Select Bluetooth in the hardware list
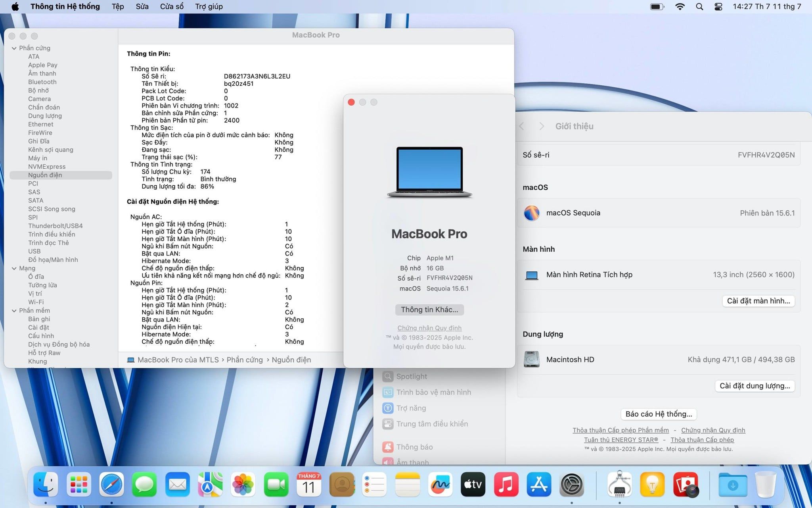The width and height of the screenshot is (812, 508). (x=42, y=82)
